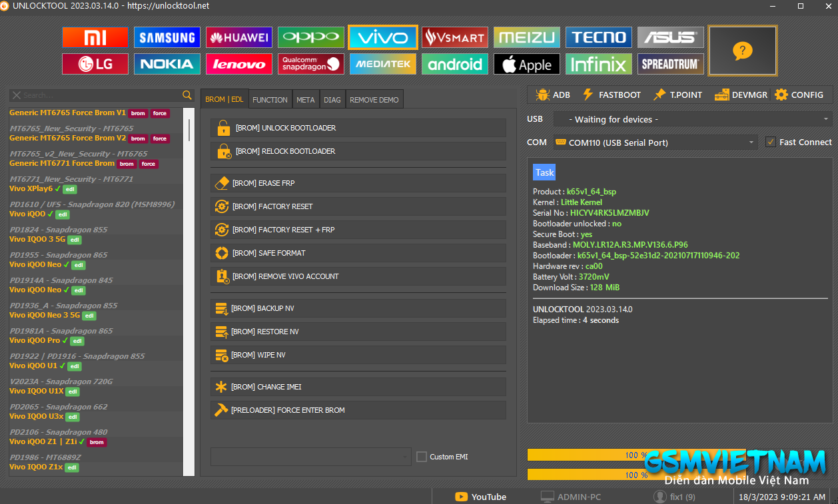Choose the Samsung brand tile
Screen dimensions: 838x504
pyautogui.click(x=167, y=37)
